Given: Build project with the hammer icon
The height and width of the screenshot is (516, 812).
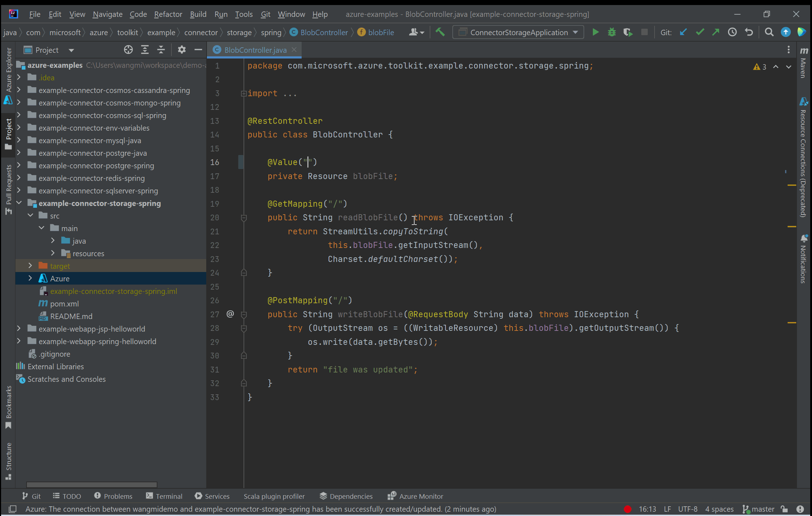Looking at the screenshot, I should [x=440, y=32].
